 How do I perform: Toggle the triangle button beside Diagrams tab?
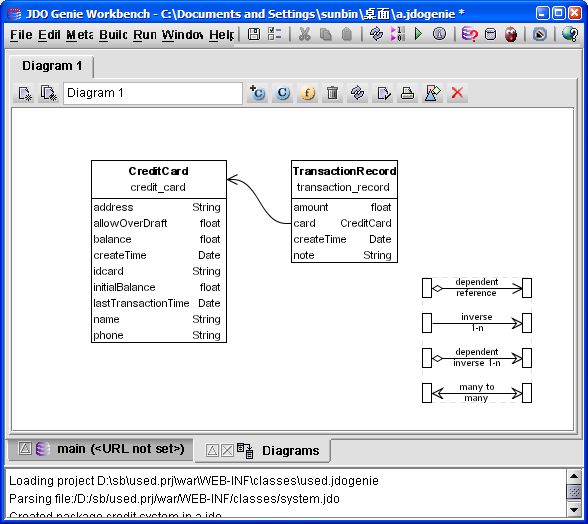212,450
